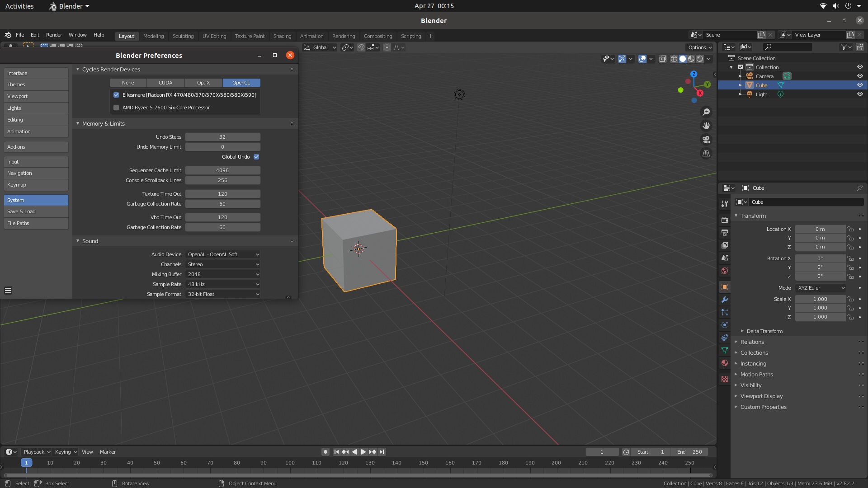Open the Render menu
Image resolution: width=868 pixels, height=488 pixels.
tap(54, 35)
